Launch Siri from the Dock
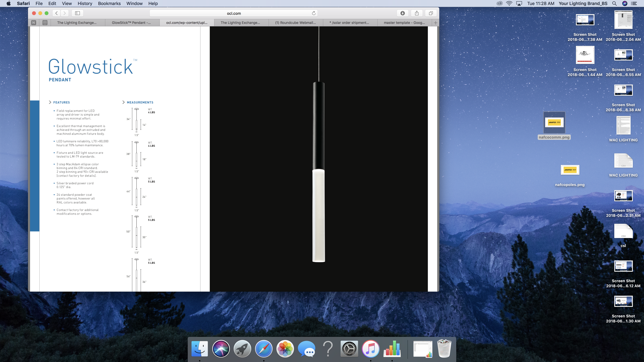644x362 pixels. click(221, 348)
